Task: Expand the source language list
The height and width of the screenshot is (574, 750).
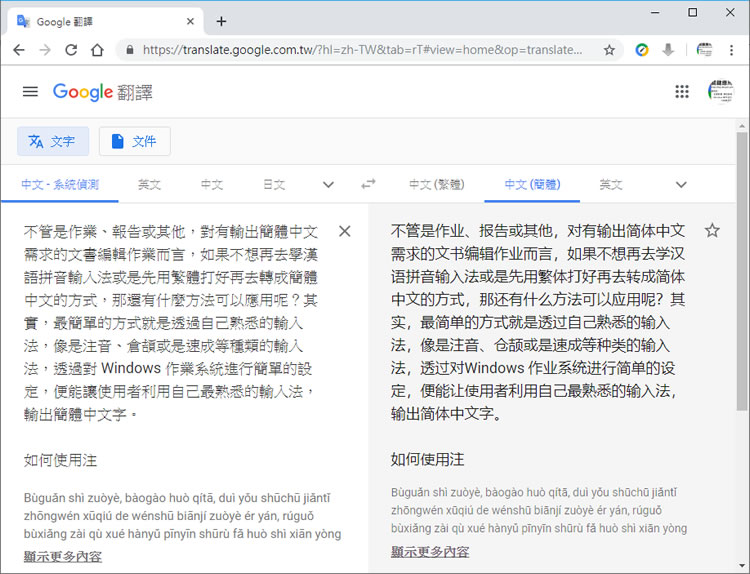Action: click(328, 185)
